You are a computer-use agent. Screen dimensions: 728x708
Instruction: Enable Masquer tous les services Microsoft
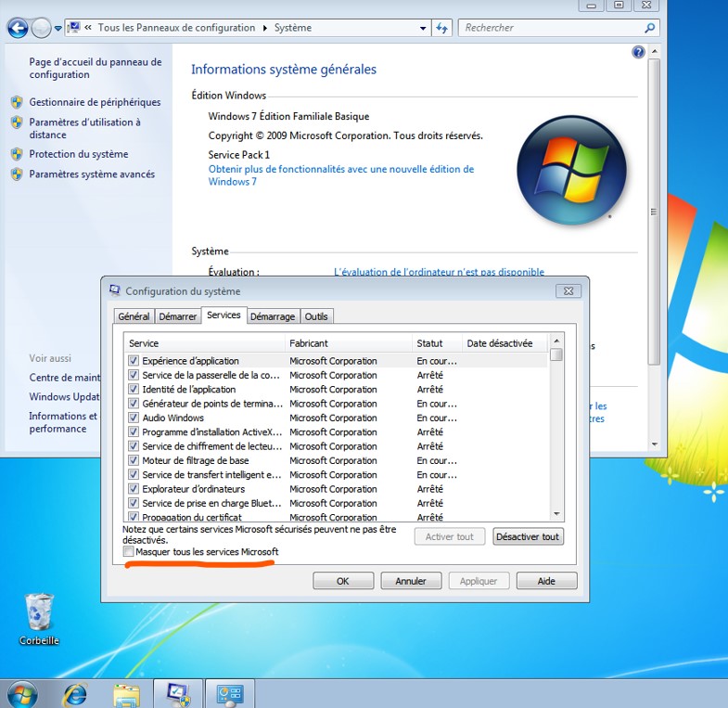coord(129,551)
